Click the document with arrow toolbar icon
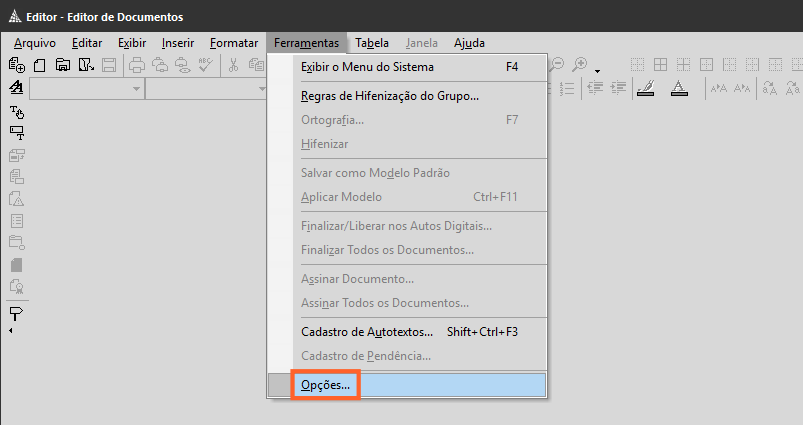803x425 pixels. (x=86, y=65)
